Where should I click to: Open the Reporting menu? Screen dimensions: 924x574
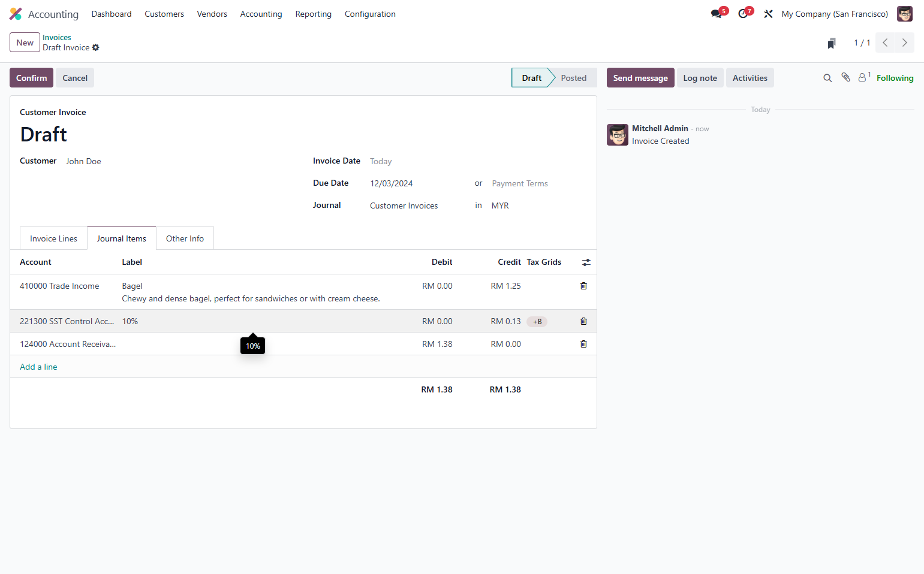[x=313, y=14]
